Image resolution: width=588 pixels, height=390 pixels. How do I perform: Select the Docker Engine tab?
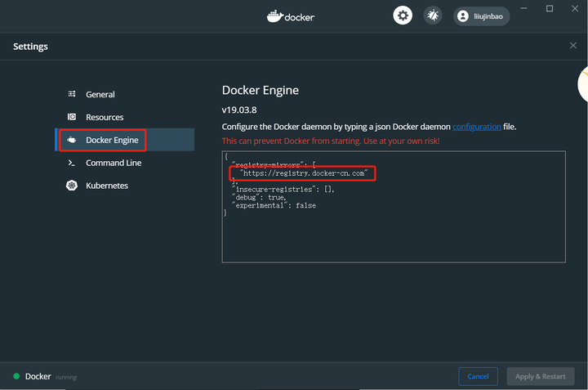pos(125,140)
